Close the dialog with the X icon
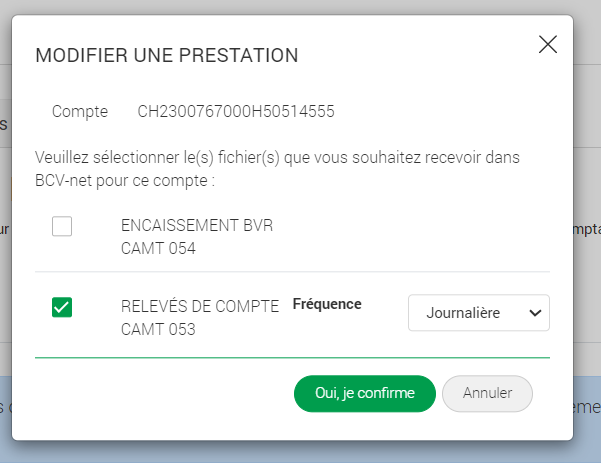The image size is (601, 463). click(x=547, y=44)
